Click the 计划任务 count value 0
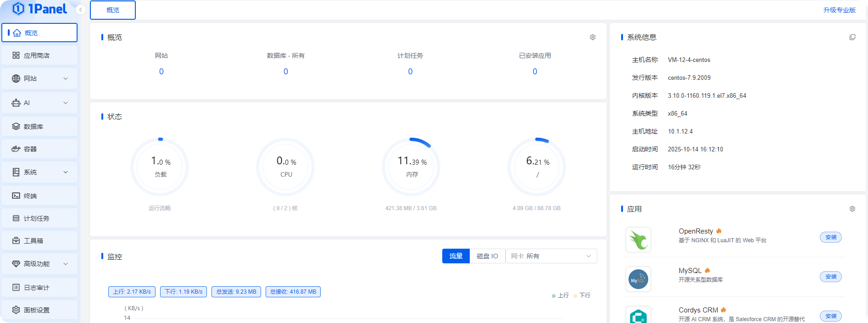Viewport: 868px width, 323px height. pyautogui.click(x=410, y=72)
